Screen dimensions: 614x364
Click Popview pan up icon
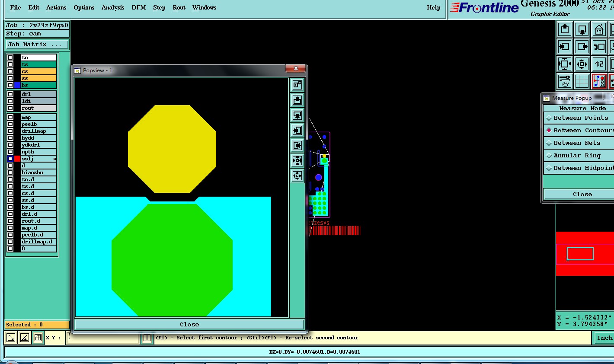point(297,100)
